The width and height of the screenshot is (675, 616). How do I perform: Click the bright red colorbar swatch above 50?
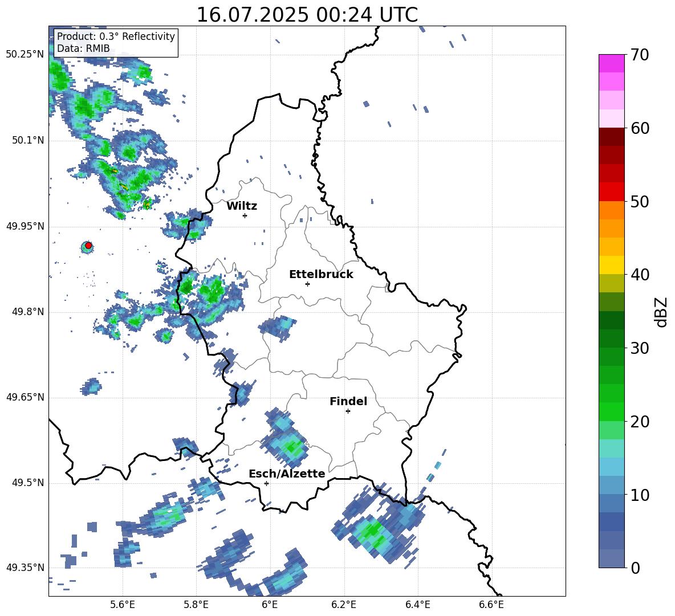[x=611, y=192]
